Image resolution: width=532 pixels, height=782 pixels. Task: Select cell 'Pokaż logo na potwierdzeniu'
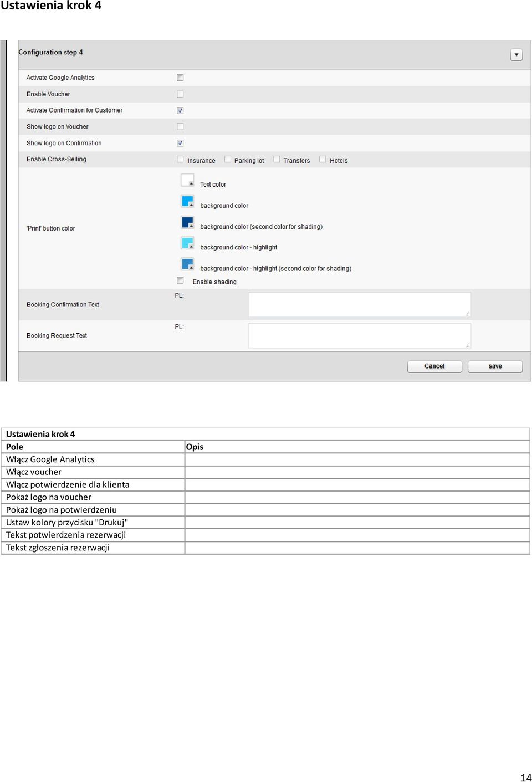pyautogui.click(x=93, y=510)
